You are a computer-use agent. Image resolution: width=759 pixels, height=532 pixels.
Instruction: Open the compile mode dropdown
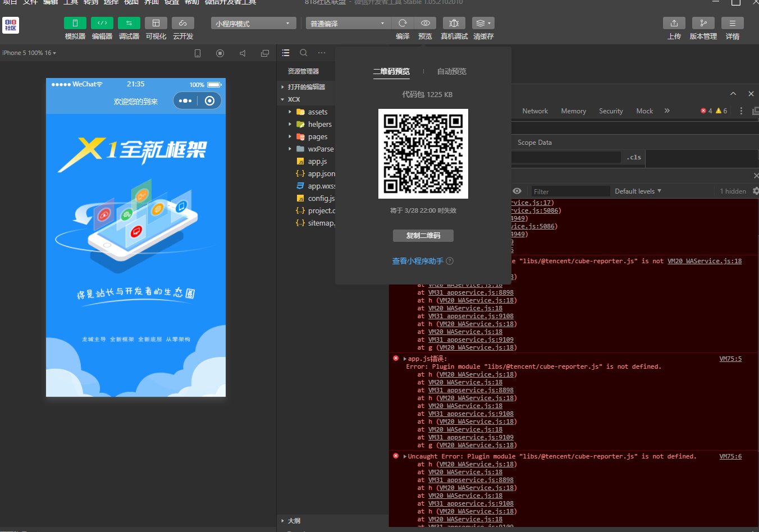tap(348, 24)
